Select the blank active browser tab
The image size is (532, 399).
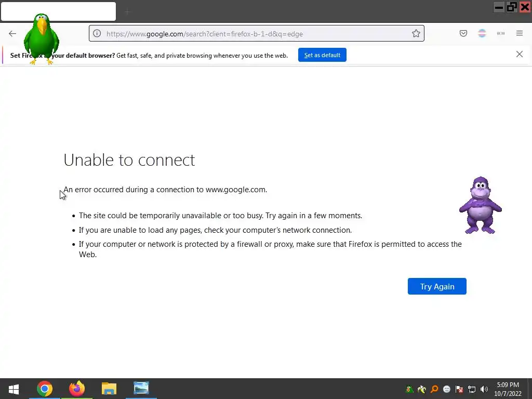pyautogui.click(x=58, y=11)
